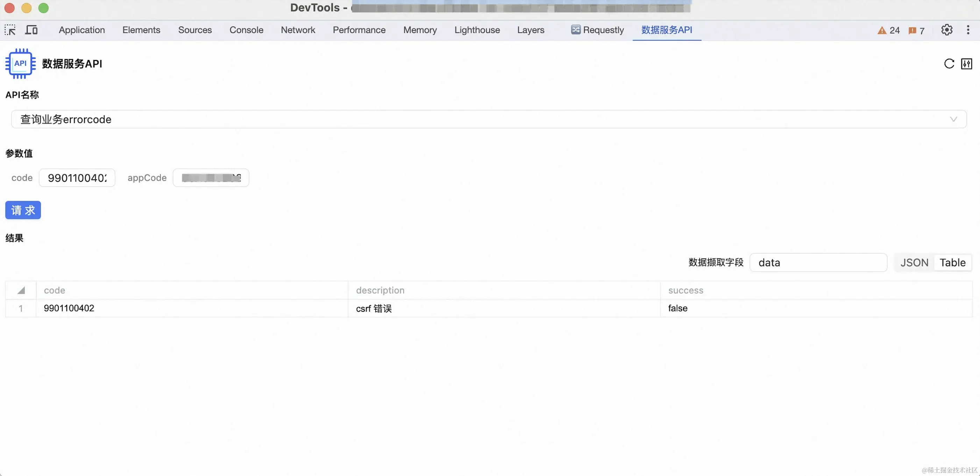980x476 pixels.
Task: Click the description column header
Action: click(x=380, y=290)
